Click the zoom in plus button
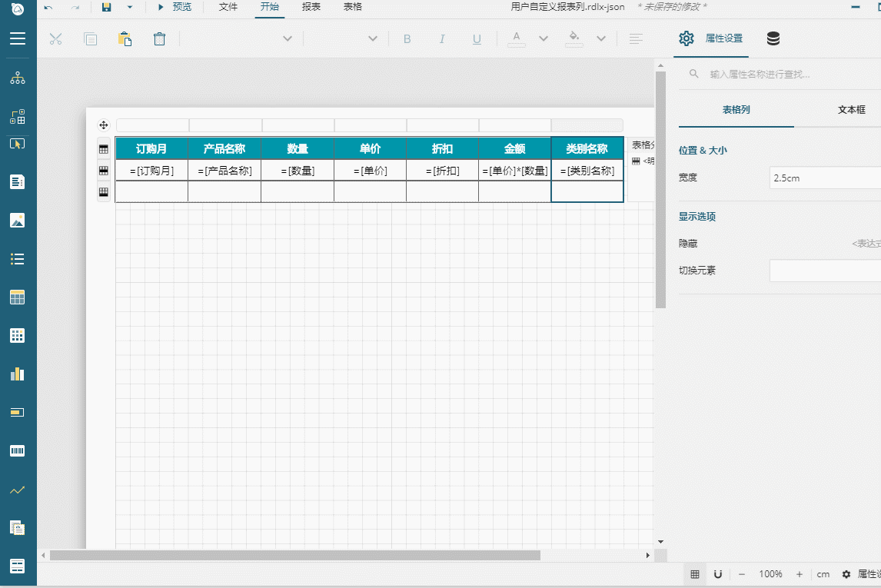 800,574
